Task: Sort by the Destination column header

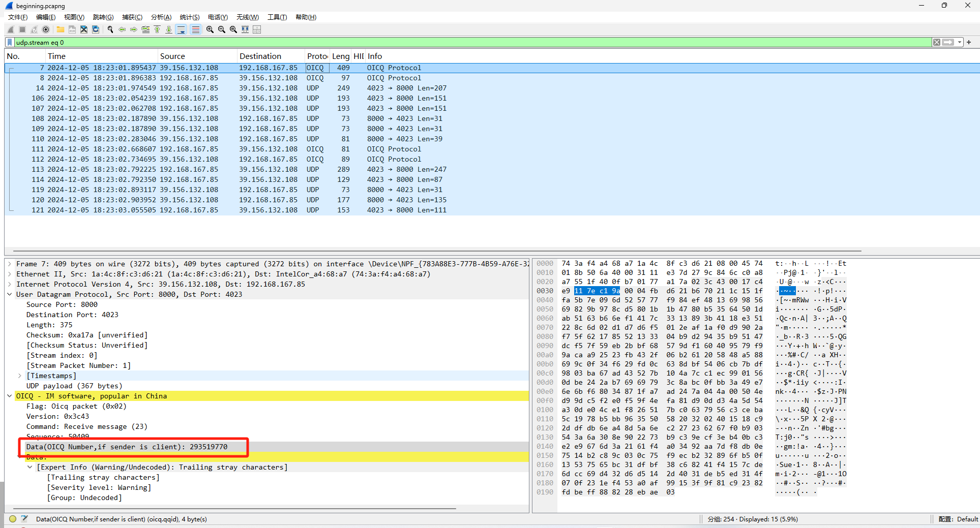Action: tap(271, 56)
